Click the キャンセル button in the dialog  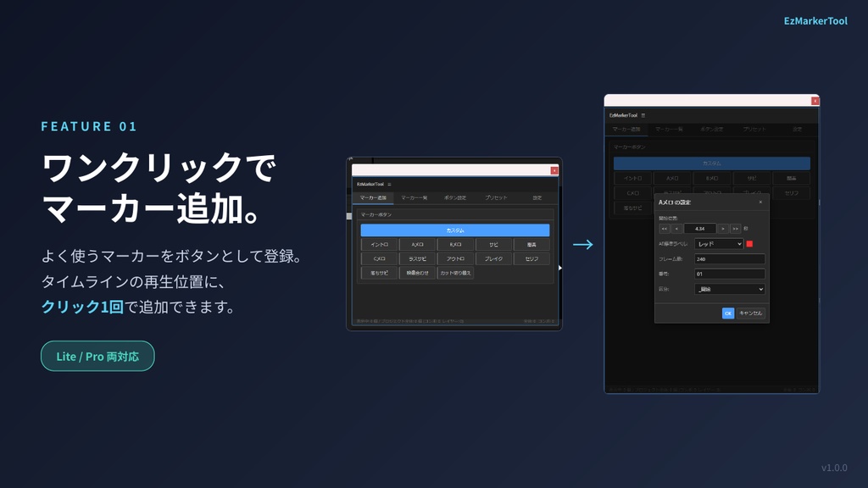(751, 312)
